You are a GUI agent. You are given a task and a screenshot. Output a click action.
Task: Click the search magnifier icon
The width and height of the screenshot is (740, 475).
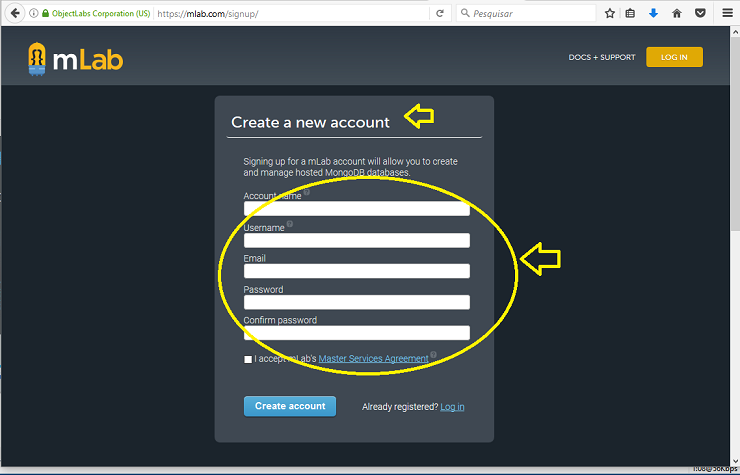coord(465,13)
